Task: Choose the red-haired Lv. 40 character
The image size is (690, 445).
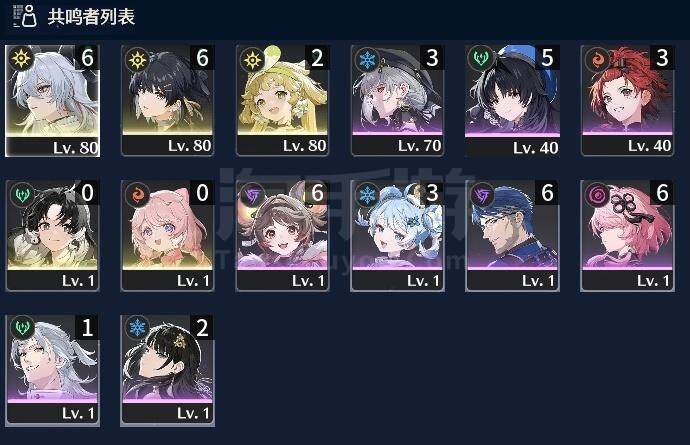Action: [x=627, y=101]
